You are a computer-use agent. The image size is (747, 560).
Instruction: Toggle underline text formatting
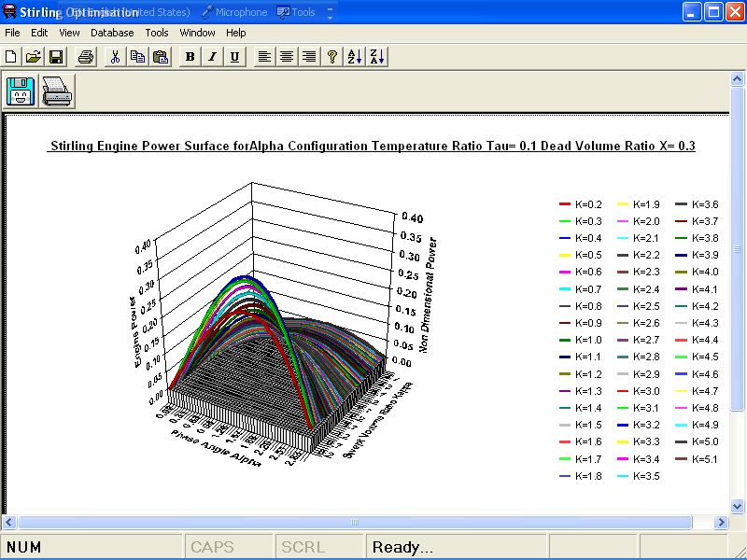(234, 56)
